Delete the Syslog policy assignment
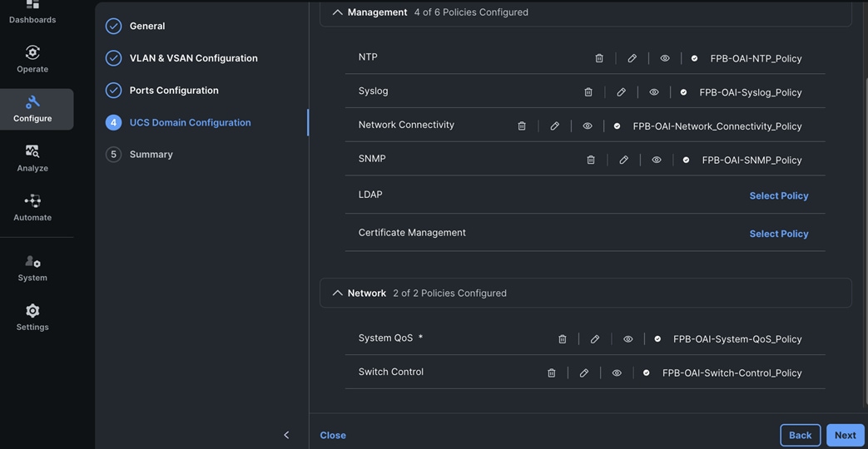 coord(588,91)
